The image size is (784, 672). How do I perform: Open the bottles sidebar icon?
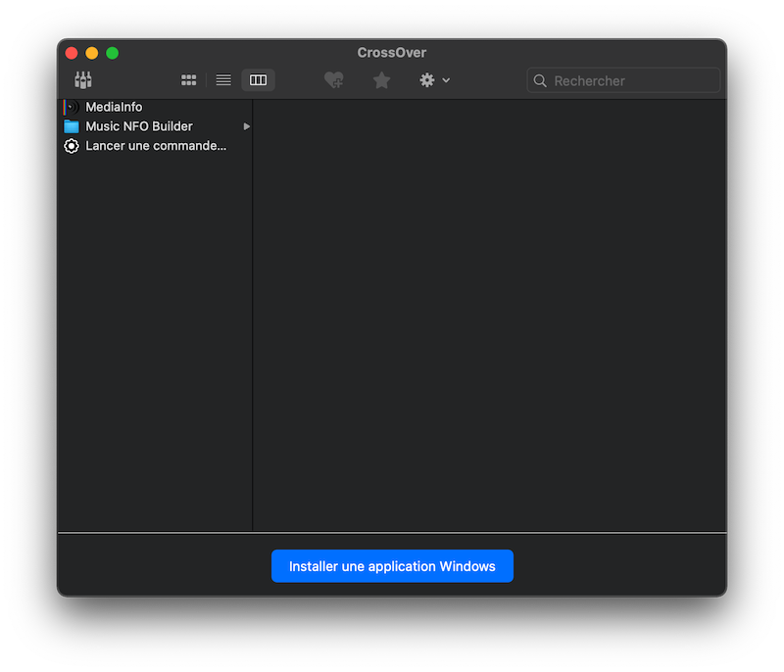click(x=83, y=80)
